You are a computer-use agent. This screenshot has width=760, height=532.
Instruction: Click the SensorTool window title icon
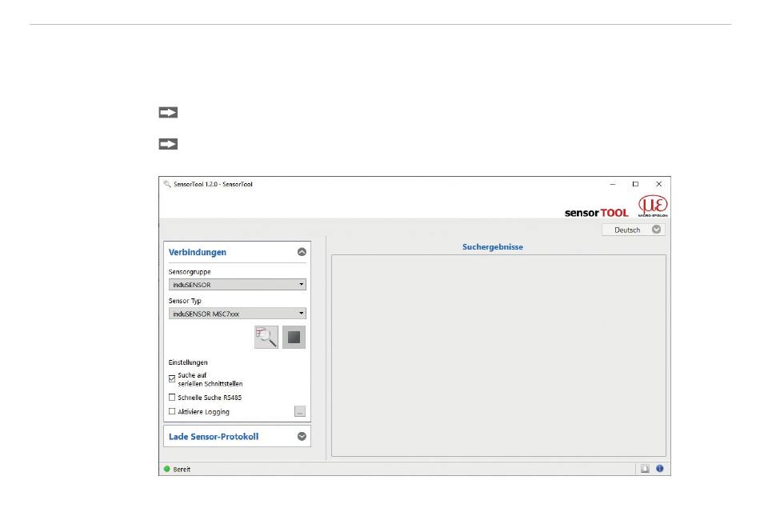click(167, 184)
